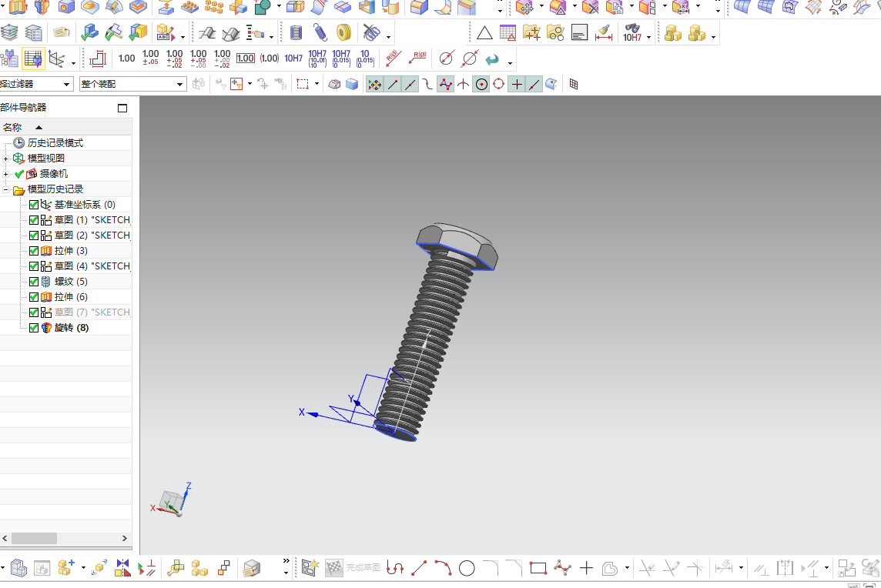Viewport: 881px width, 588px height.
Task: Pick the Circle sketch tool
Action: (467, 568)
